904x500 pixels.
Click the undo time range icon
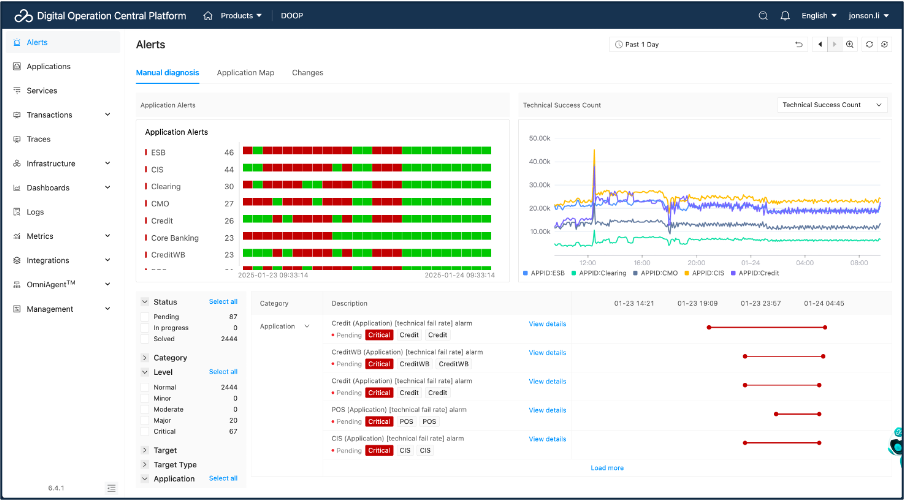(798, 45)
